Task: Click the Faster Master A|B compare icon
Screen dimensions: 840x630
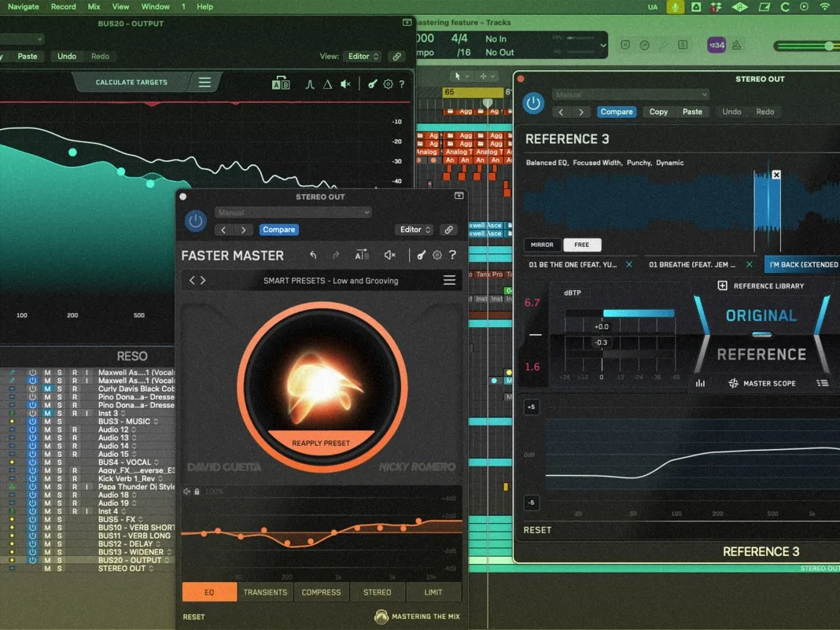Action: pyautogui.click(x=362, y=256)
